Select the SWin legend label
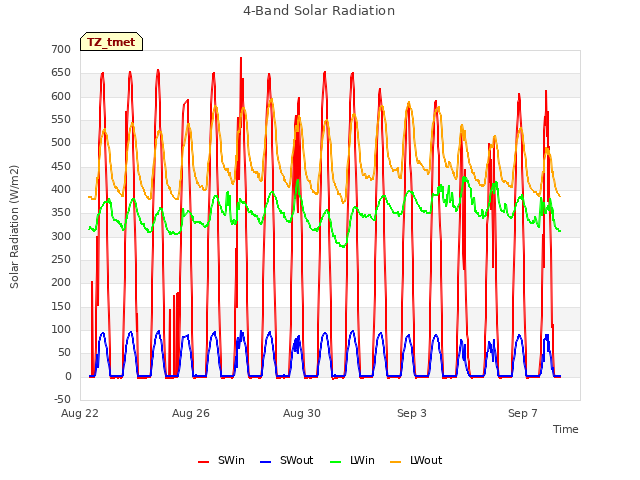Viewport: 640px width, 480px height. [231, 460]
